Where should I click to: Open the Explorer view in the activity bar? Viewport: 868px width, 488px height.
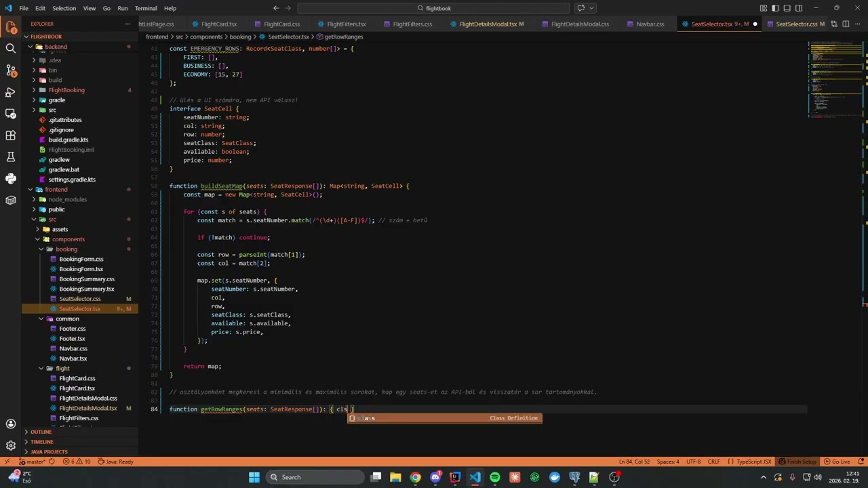coord(11,27)
